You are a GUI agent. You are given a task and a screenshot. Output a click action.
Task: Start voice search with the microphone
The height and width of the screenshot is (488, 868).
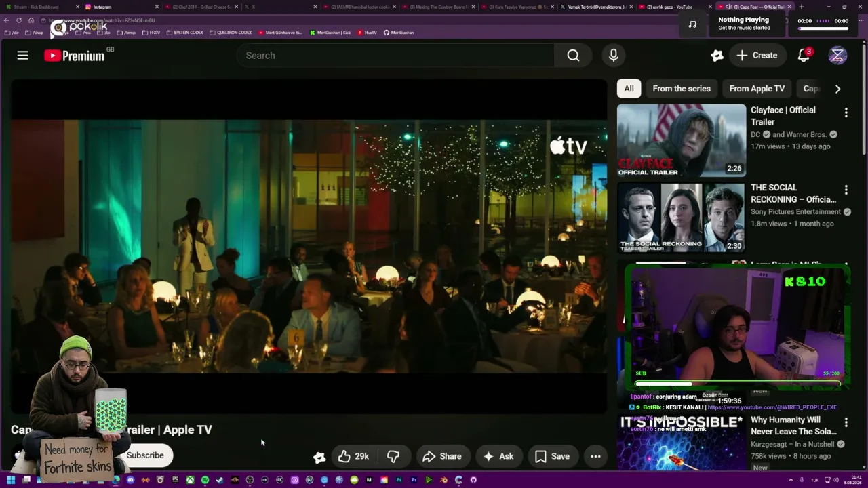pos(613,56)
